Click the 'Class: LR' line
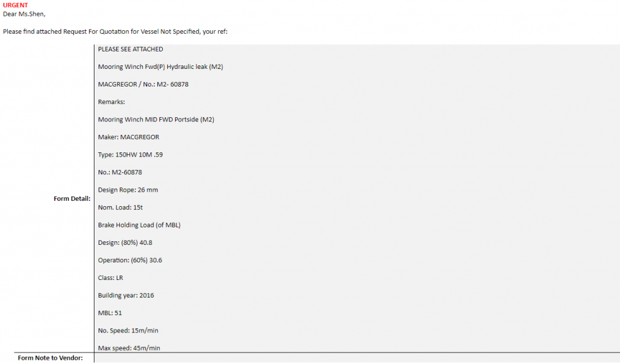Viewport: 620px width, 364px height. [x=110, y=278]
